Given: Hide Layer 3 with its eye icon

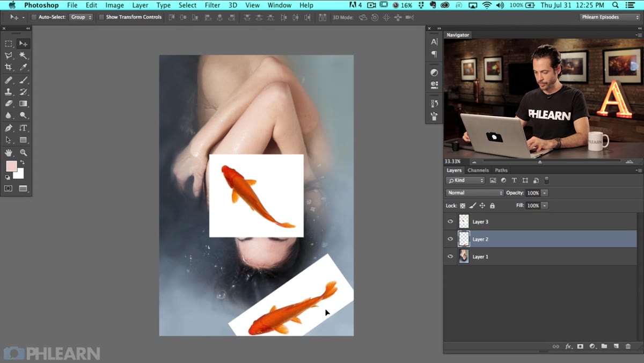Looking at the screenshot, I should [450, 221].
